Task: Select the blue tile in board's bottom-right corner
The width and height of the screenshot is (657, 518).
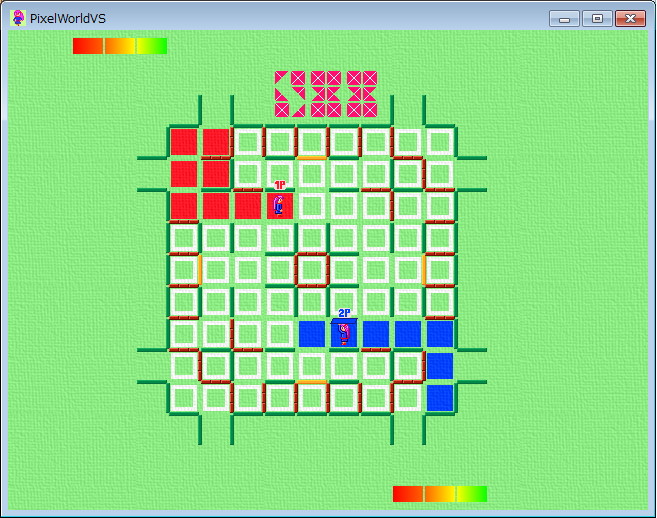Action: pos(440,398)
